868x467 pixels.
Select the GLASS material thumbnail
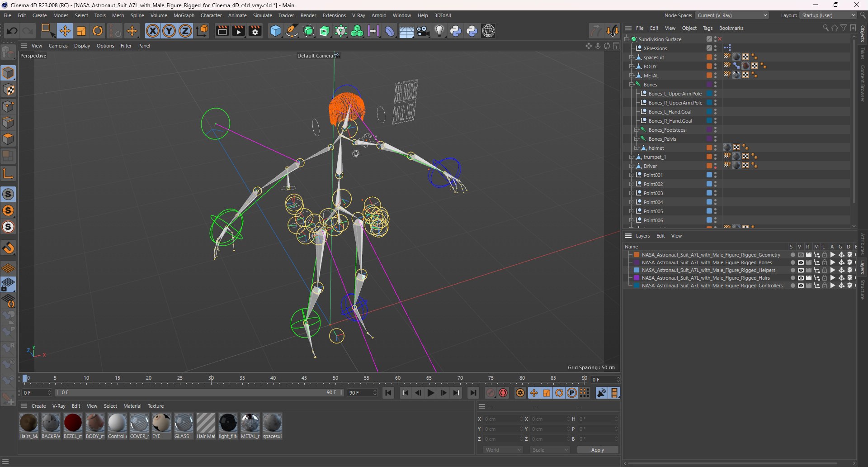[184, 423]
